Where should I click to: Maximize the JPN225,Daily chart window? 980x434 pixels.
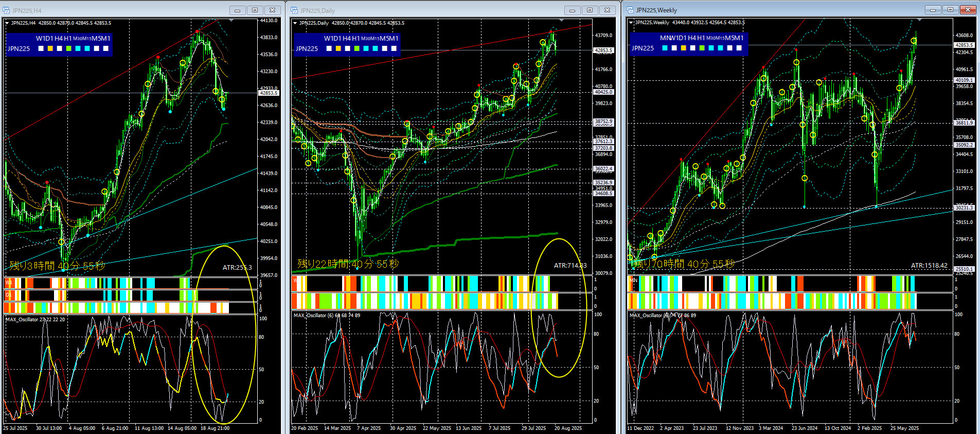tap(590, 10)
